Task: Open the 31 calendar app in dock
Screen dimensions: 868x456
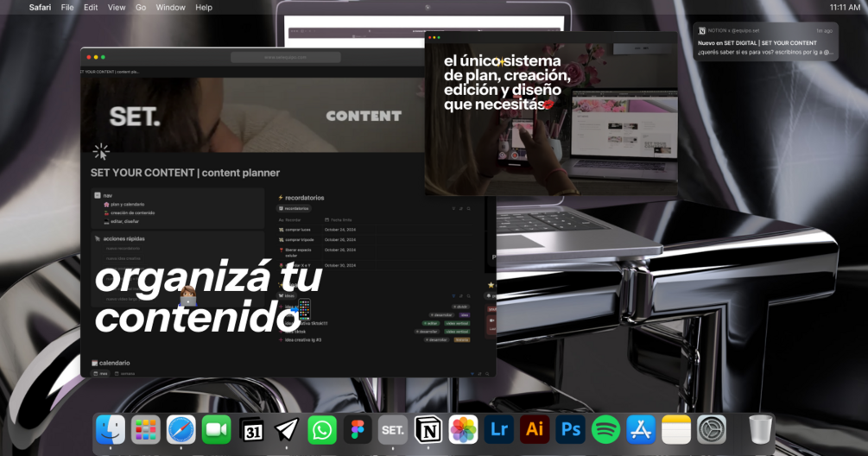Action: (x=252, y=429)
